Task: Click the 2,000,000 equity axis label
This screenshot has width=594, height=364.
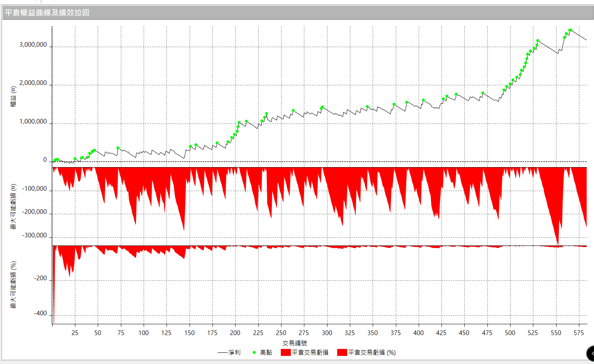Action: (33, 83)
